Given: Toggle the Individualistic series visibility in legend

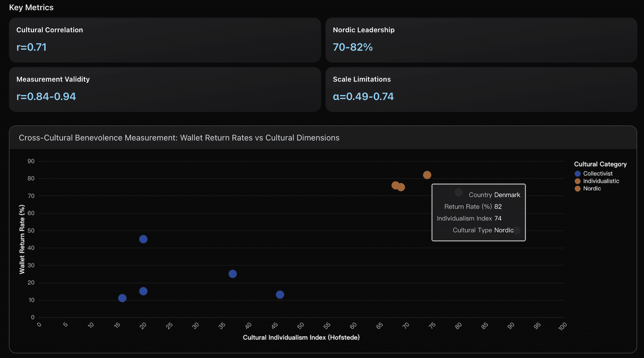Looking at the screenshot, I should (601, 181).
